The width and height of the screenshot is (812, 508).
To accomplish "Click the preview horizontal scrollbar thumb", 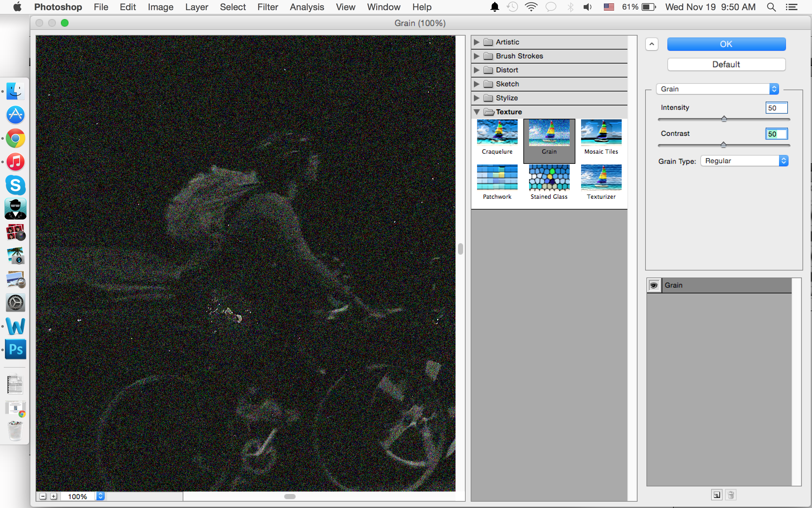I will (x=290, y=496).
